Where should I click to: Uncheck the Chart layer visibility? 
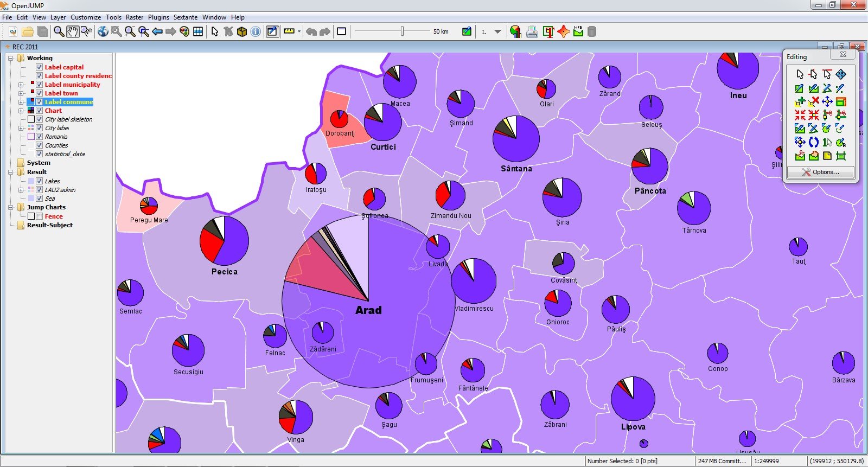point(39,111)
